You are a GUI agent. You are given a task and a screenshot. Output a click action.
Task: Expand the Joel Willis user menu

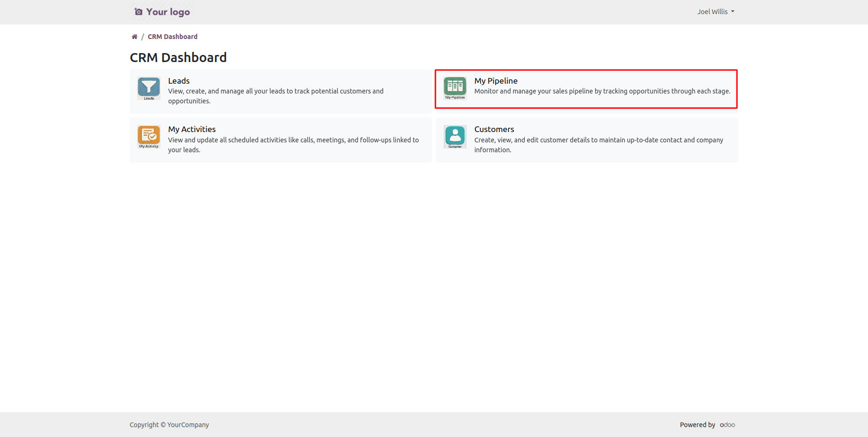[716, 12]
